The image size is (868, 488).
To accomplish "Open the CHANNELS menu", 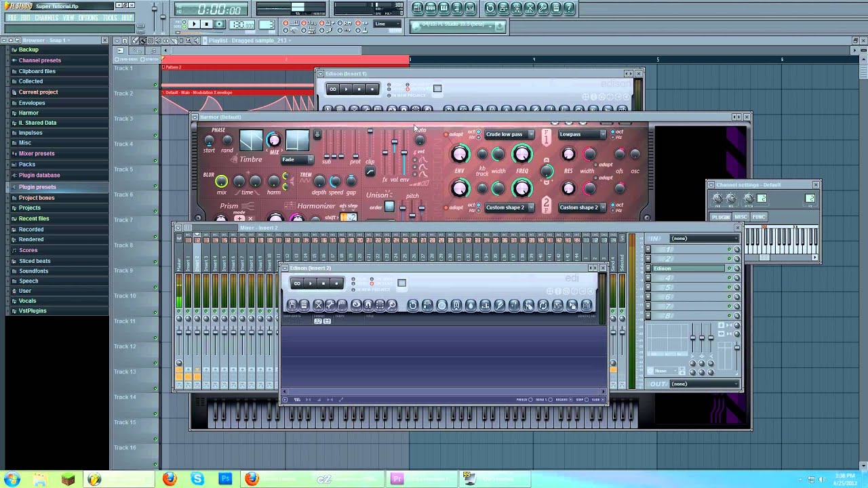I will click(x=46, y=18).
